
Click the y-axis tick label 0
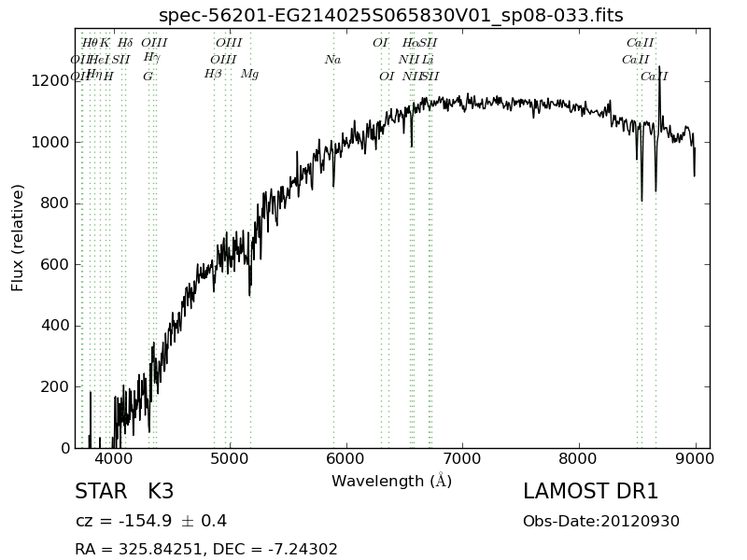click(65, 448)
